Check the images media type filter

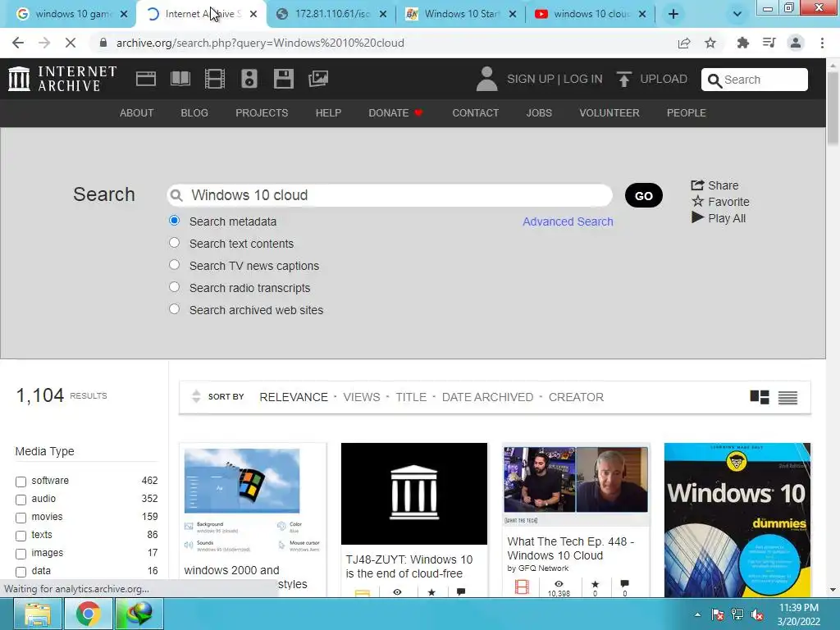[x=21, y=554]
